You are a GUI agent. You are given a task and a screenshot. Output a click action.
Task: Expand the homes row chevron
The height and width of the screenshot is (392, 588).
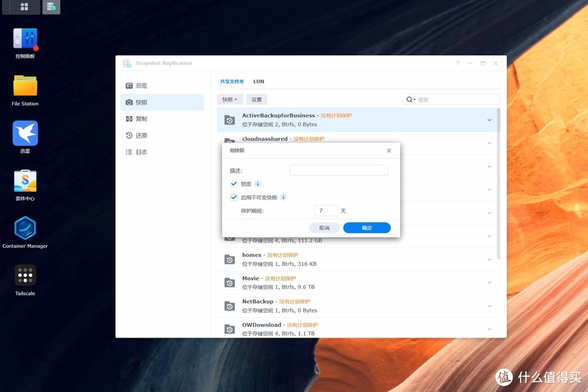pyautogui.click(x=489, y=260)
